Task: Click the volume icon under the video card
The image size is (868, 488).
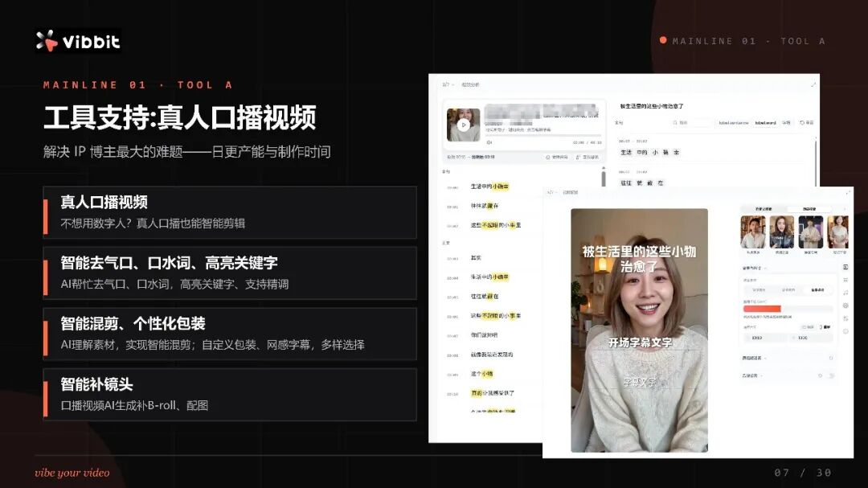Action: (489, 142)
